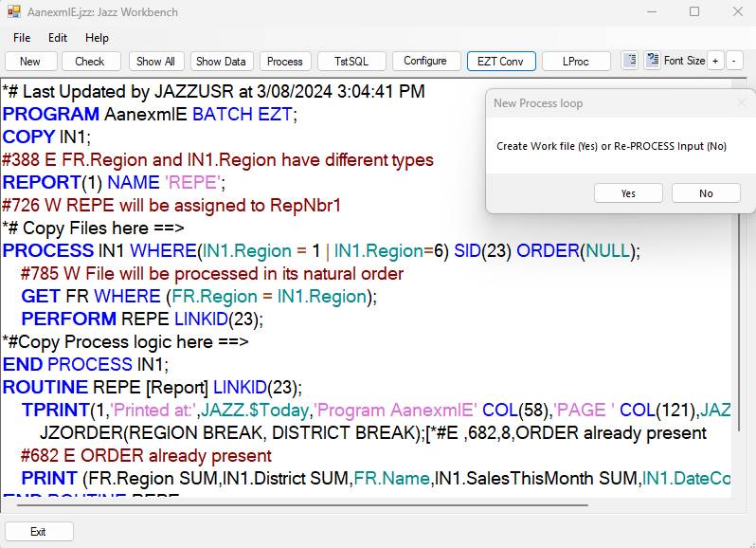Click the New button in the toolbar
756x548 pixels.
point(30,61)
